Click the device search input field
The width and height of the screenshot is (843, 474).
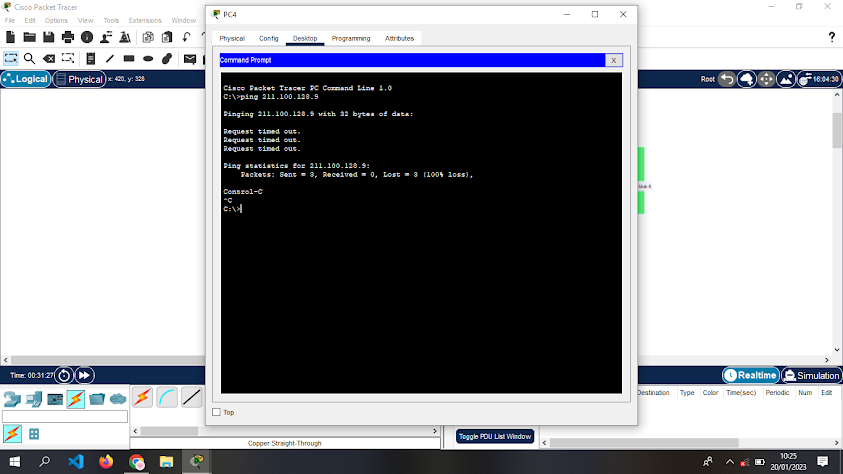[x=65, y=416]
